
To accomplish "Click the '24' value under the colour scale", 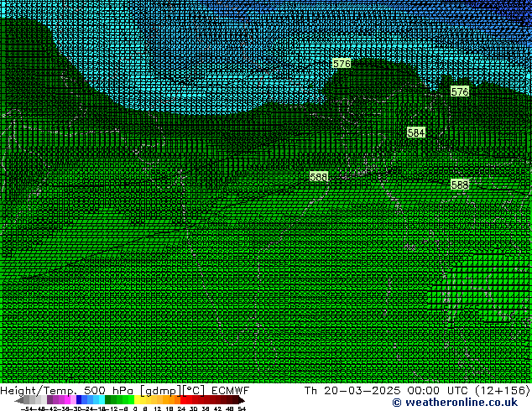I will coord(181,409).
